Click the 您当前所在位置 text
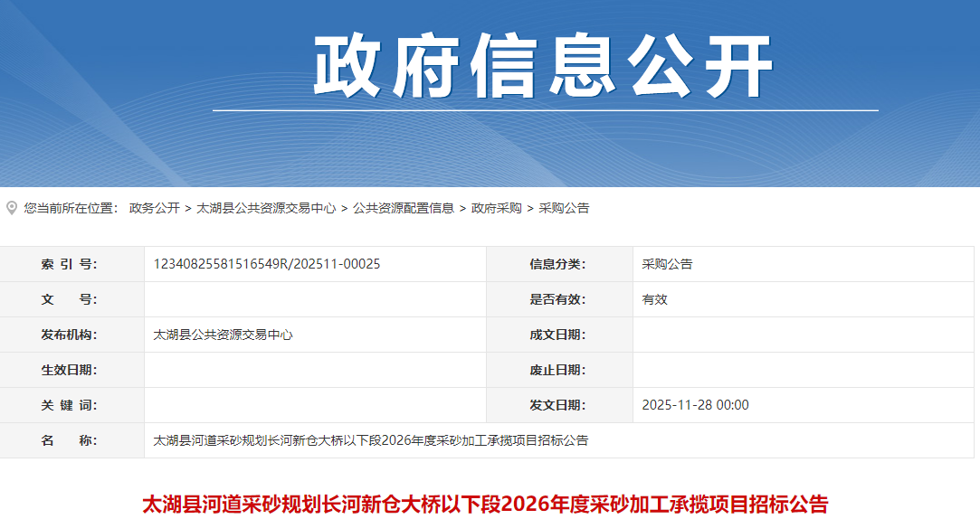 click(71, 208)
